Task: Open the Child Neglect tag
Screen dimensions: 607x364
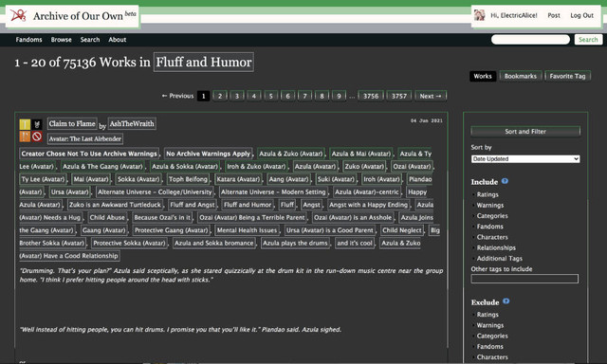Action: coord(402,230)
